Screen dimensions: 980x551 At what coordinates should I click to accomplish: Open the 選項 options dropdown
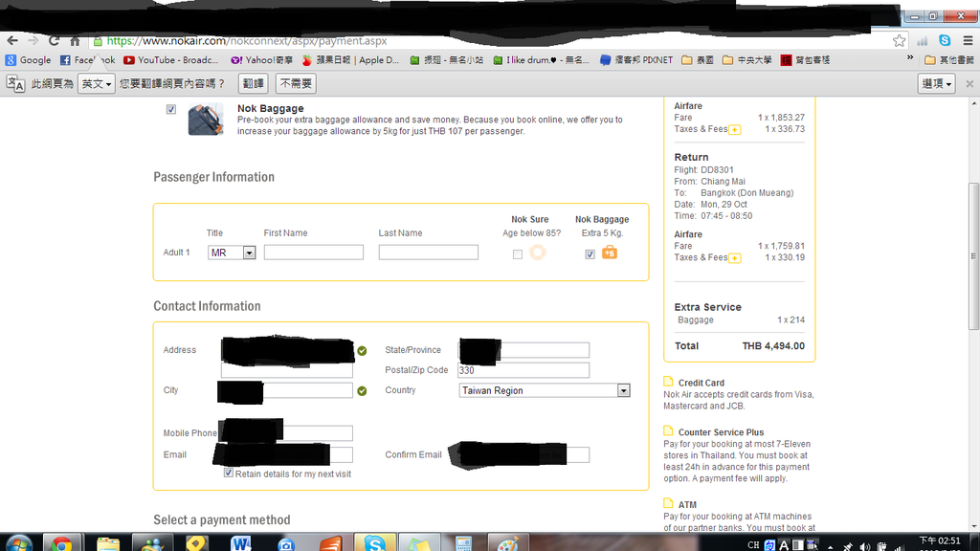pyautogui.click(x=937, y=83)
